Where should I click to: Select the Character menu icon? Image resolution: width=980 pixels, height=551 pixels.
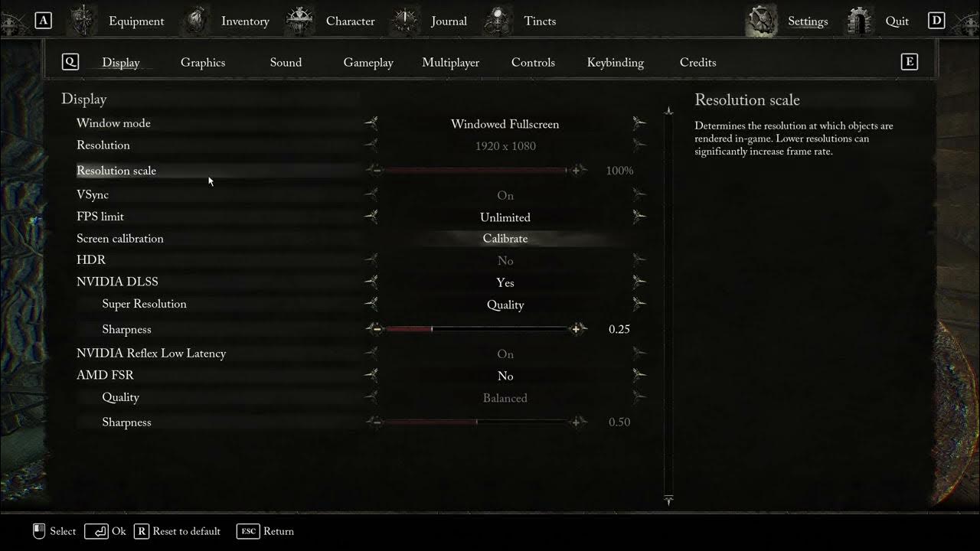[x=299, y=21]
